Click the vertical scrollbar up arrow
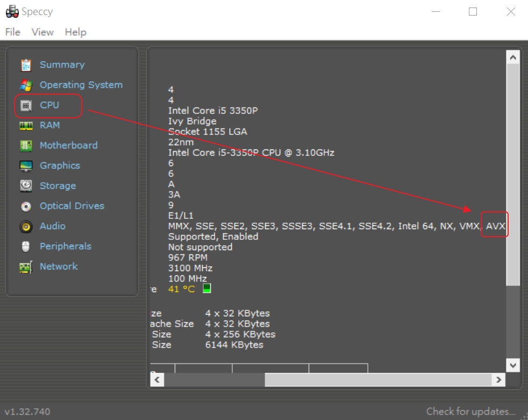Image resolution: width=528 pixels, height=420 pixels. tap(513, 57)
